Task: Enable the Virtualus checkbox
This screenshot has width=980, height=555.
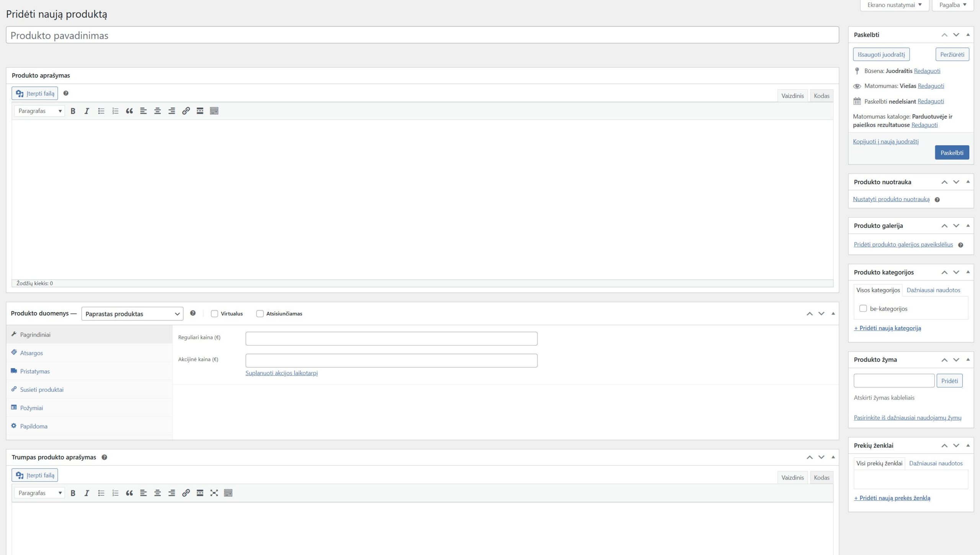Action: [x=214, y=314]
